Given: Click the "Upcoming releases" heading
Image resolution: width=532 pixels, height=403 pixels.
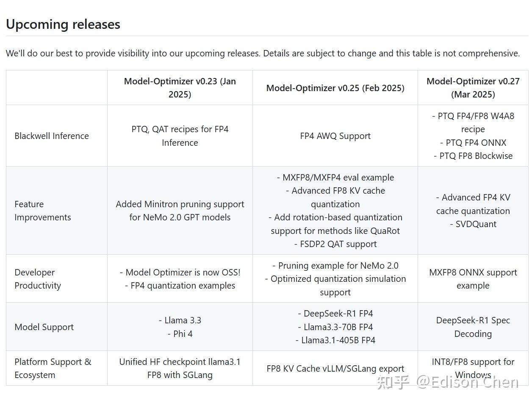Looking at the screenshot, I should tap(63, 25).
